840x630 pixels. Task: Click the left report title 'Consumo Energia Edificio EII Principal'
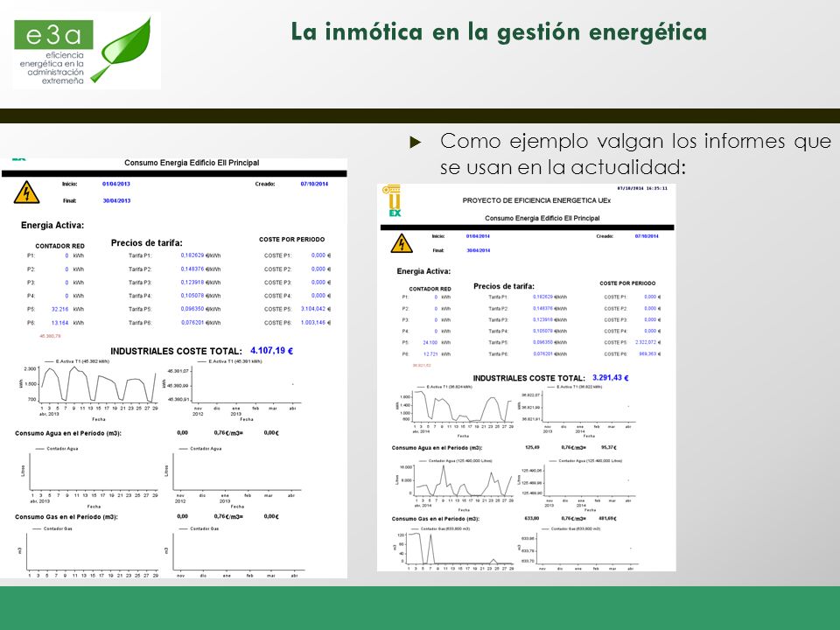coord(192,163)
